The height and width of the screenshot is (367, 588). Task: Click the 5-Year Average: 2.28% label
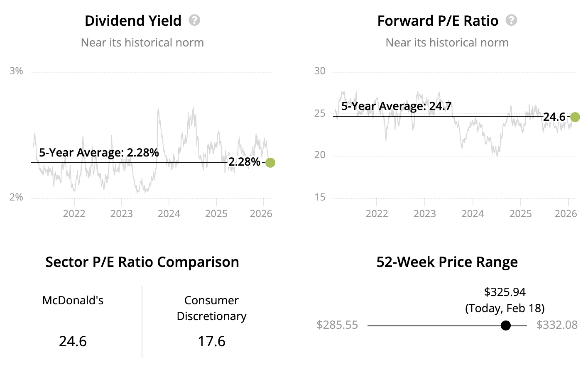click(99, 152)
